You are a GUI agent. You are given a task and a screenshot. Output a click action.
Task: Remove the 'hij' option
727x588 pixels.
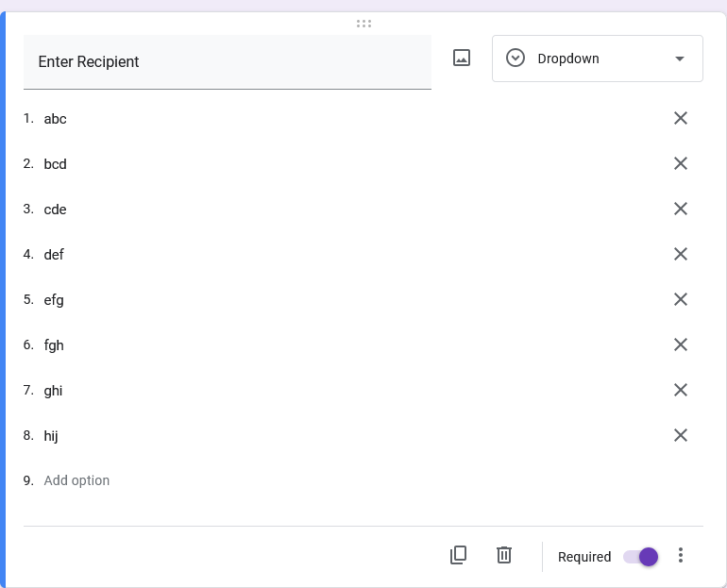point(680,435)
